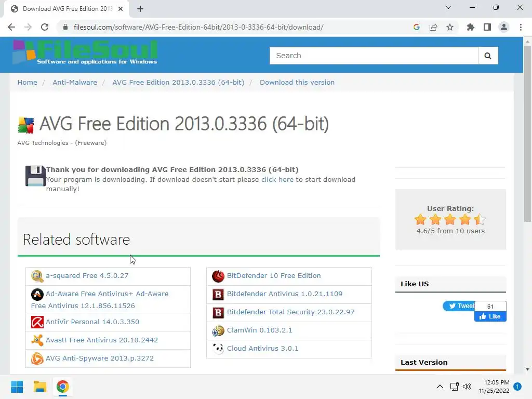Click the floppy disk download icon
The width and height of the screenshot is (532, 399).
(x=35, y=176)
